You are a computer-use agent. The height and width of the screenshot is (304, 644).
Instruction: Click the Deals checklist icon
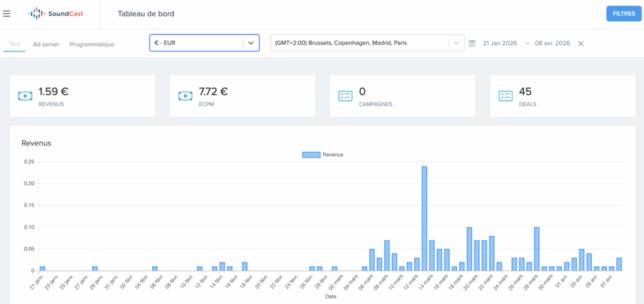(x=506, y=96)
